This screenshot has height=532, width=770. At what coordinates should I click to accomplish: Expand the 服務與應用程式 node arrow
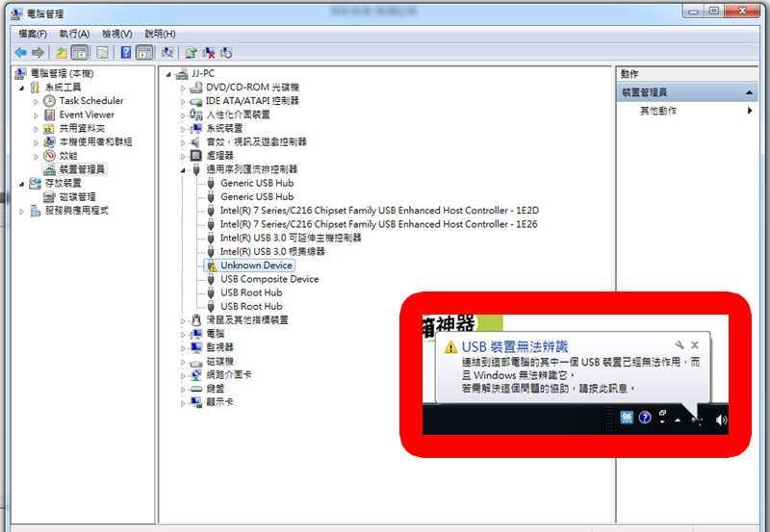click(x=21, y=212)
